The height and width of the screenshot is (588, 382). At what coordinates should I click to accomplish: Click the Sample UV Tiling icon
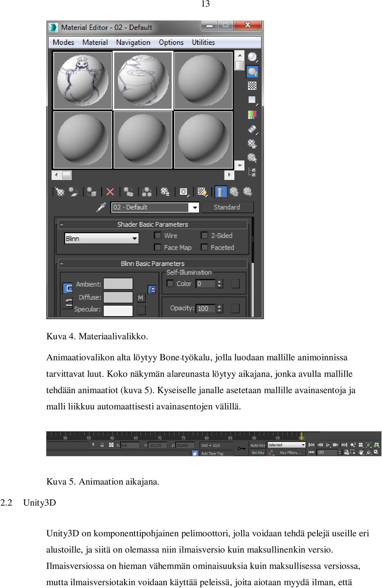(252, 100)
